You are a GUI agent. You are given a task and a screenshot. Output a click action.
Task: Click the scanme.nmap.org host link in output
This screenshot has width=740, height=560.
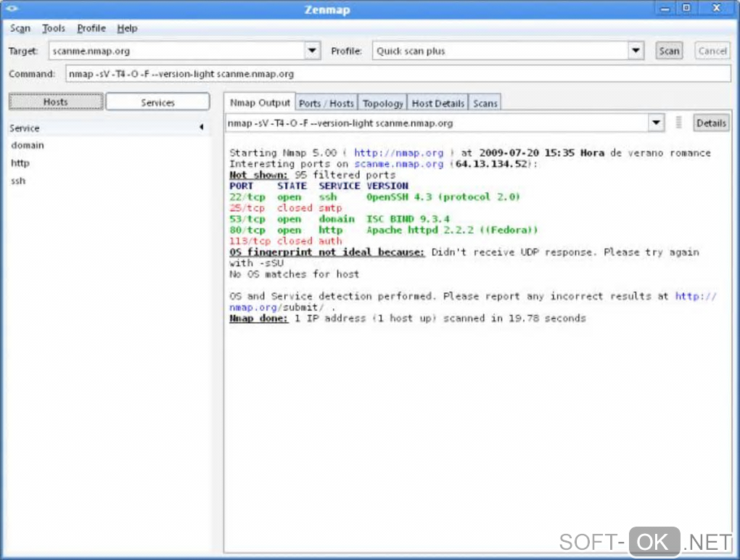tap(399, 164)
